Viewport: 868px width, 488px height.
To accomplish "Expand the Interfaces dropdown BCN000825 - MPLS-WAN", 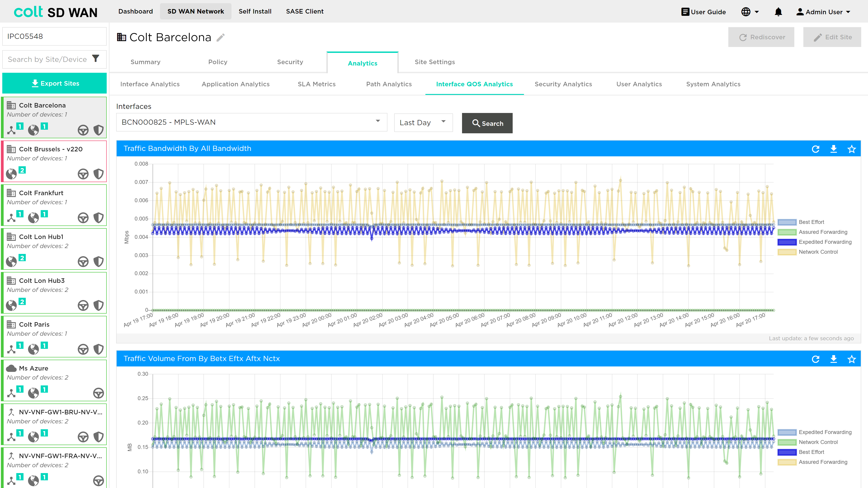I will click(x=251, y=122).
